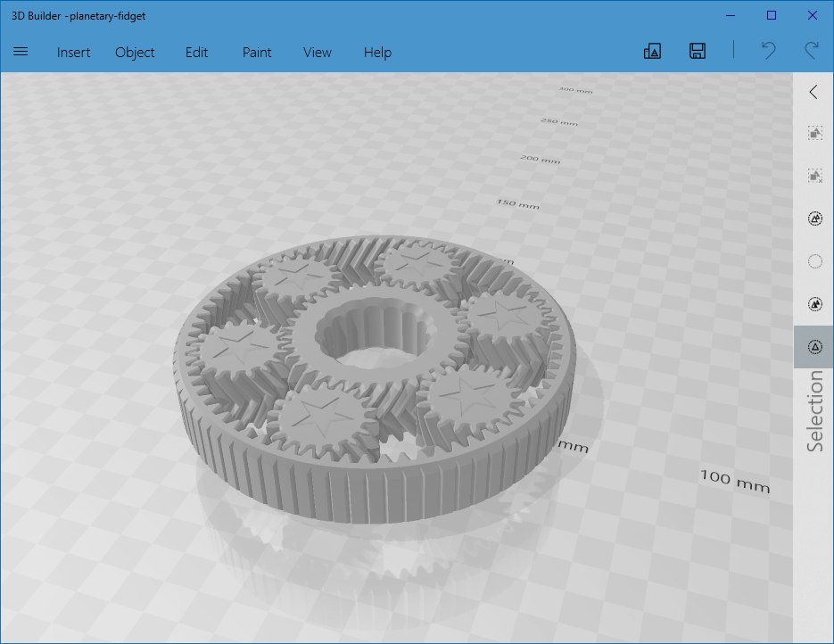This screenshot has height=644, width=834.
Task: Click the 3D Print icon
Action: 652,51
